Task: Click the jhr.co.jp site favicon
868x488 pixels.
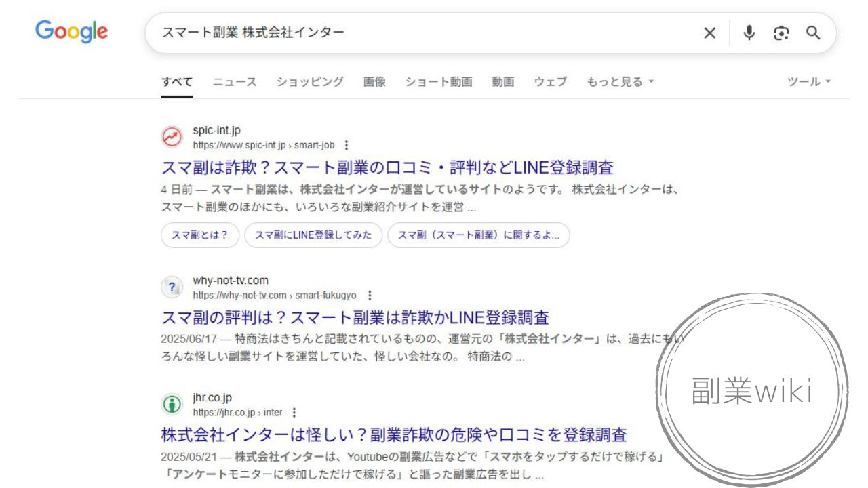Action: click(172, 405)
